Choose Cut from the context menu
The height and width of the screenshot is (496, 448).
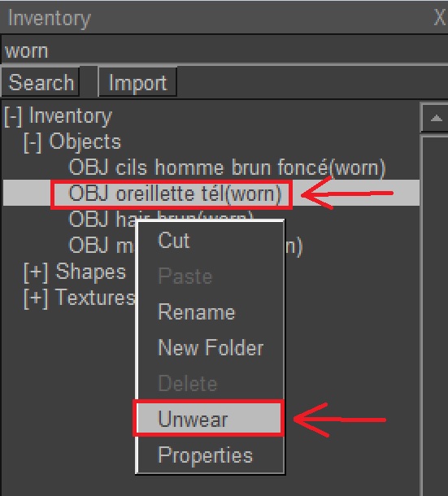click(x=174, y=241)
